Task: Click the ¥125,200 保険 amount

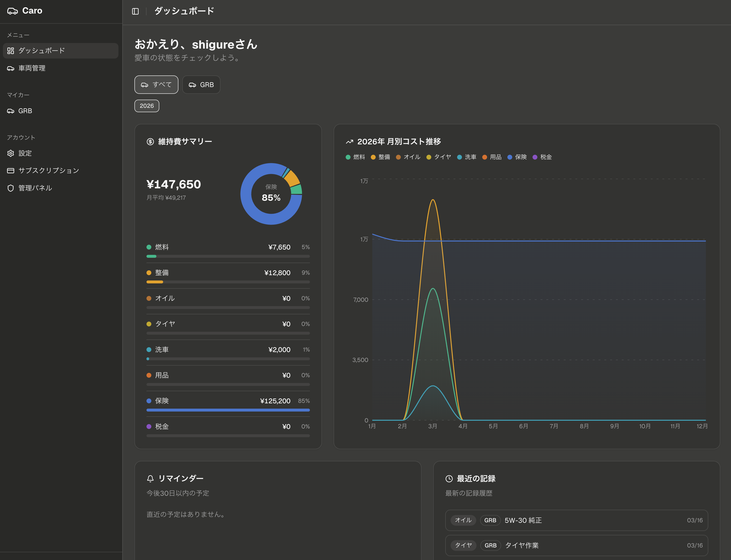Action: [275, 401]
